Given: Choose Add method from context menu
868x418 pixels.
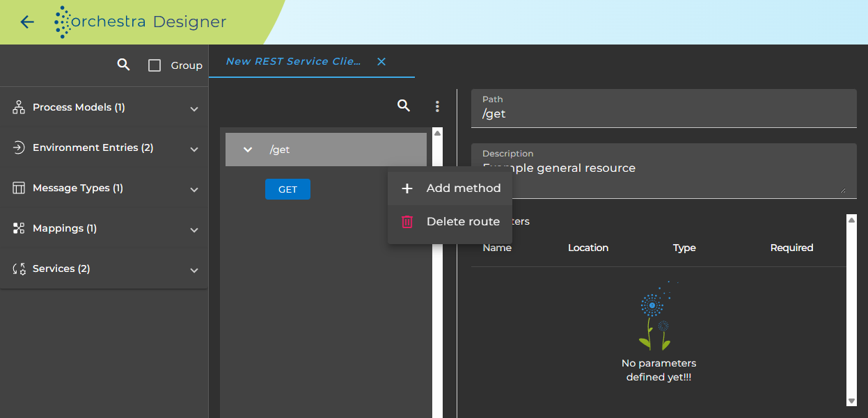Looking at the screenshot, I should pos(450,188).
